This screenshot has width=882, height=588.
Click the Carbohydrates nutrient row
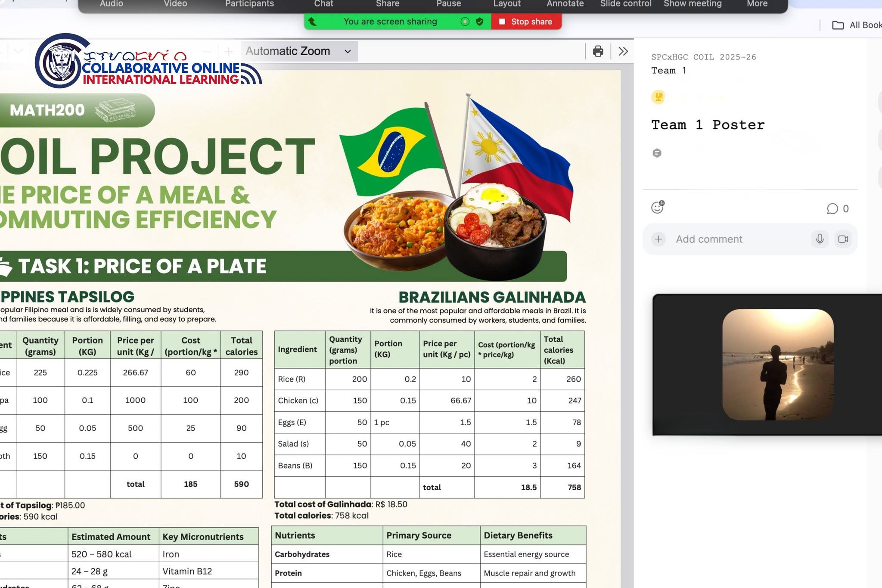click(x=429, y=554)
